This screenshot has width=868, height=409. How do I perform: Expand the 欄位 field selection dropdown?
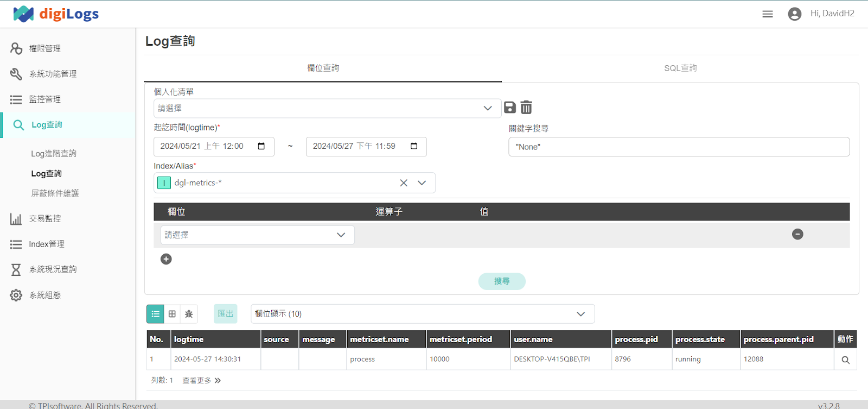pyautogui.click(x=258, y=235)
